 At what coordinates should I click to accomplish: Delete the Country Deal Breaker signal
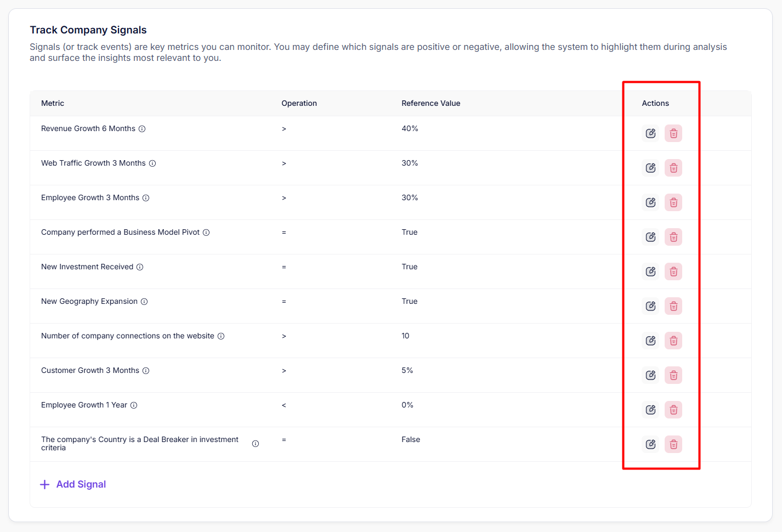(x=673, y=444)
